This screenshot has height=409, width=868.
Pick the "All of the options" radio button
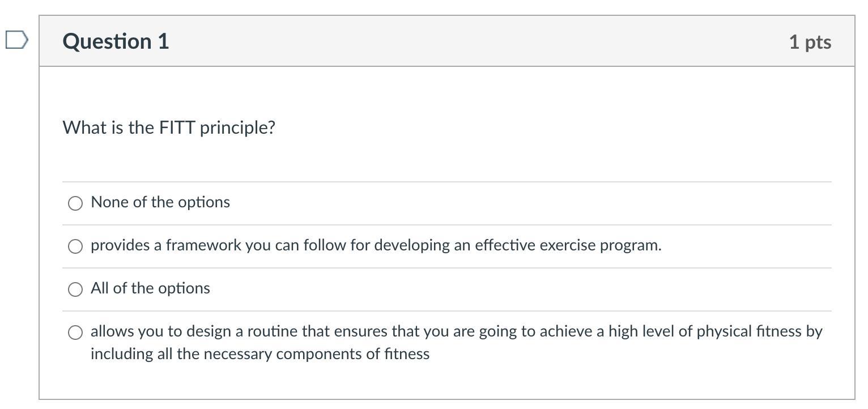tap(75, 289)
